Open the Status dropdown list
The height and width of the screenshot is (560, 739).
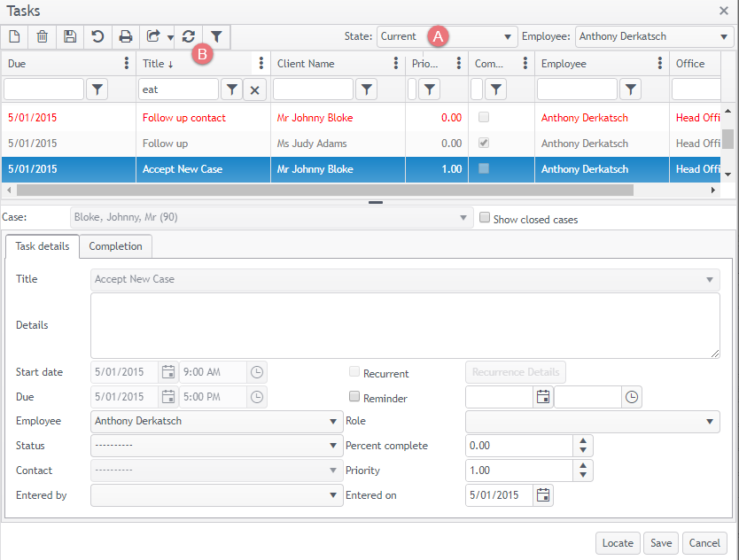(333, 446)
